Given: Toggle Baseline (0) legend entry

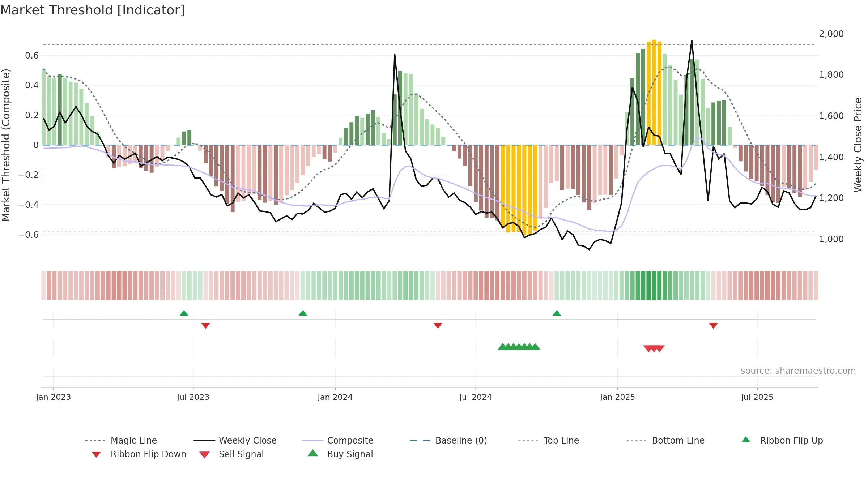Looking at the screenshot, I should tap(448, 440).
